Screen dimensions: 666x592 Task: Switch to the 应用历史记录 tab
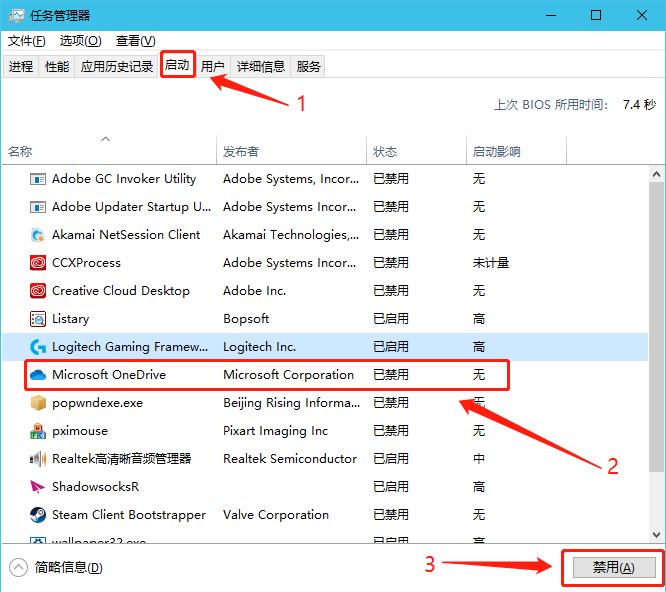click(x=117, y=67)
